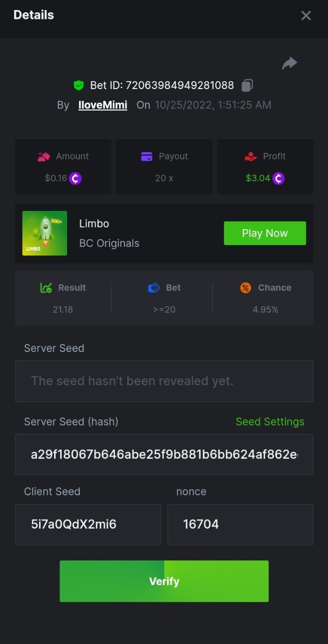Viewport: 328px width, 644px height.
Task: Click the green Result chart icon
Action: 46,288
